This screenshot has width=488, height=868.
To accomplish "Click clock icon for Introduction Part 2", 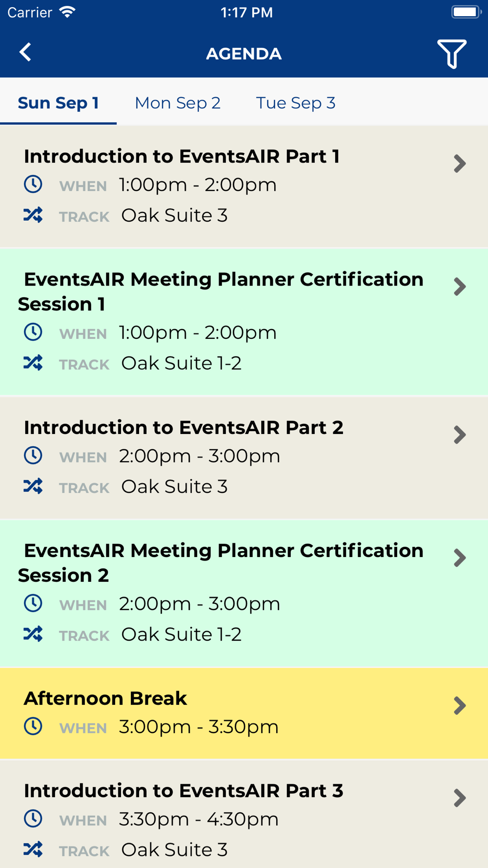I will point(33,455).
